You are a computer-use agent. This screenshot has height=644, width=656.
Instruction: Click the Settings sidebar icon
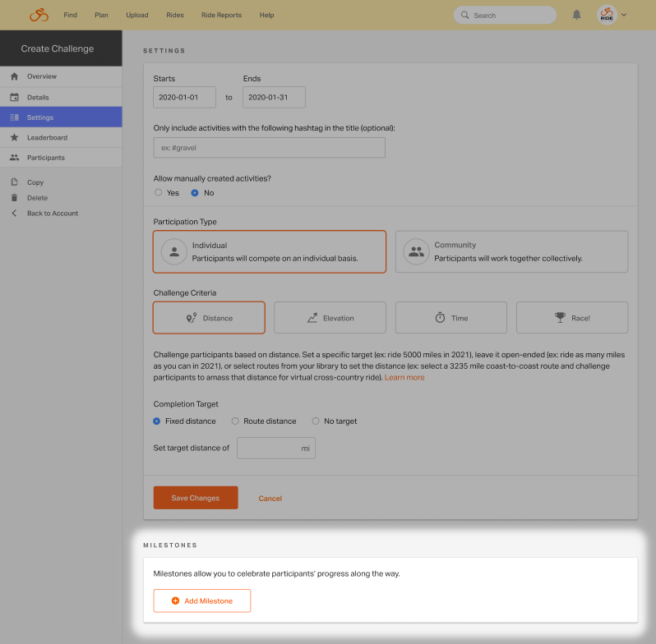pyautogui.click(x=14, y=117)
